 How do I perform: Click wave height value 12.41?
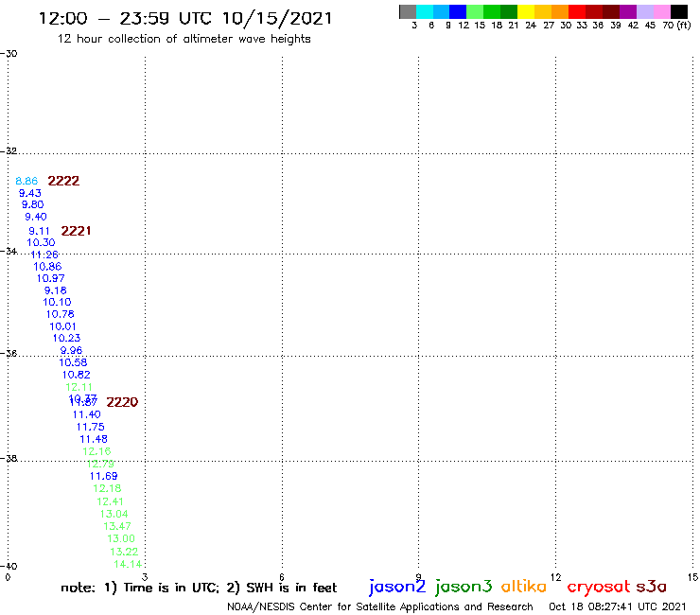tap(111, 501)
